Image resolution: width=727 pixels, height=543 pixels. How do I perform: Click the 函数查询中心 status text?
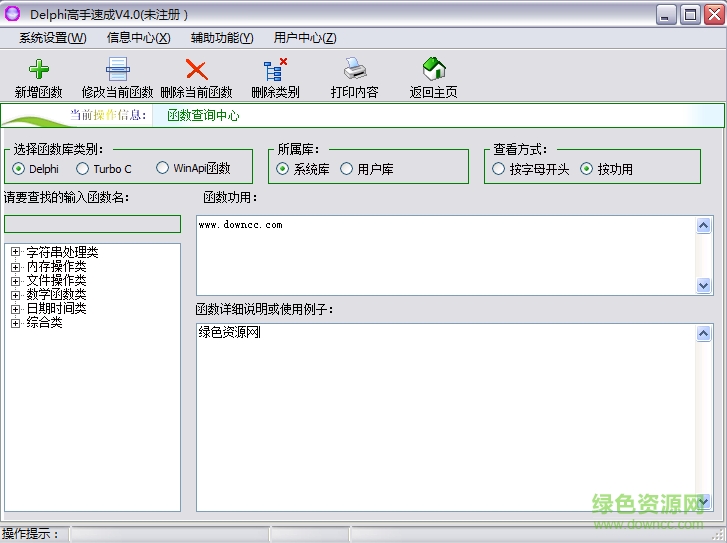(x=203, y=115)
